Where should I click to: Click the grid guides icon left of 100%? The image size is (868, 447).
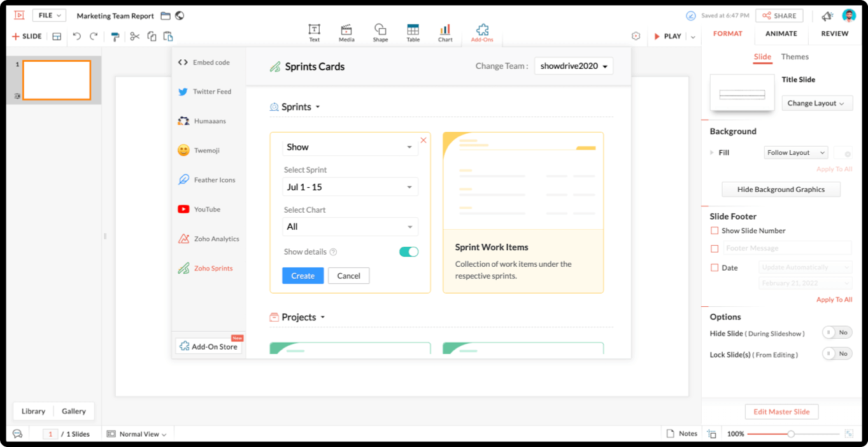712,434
